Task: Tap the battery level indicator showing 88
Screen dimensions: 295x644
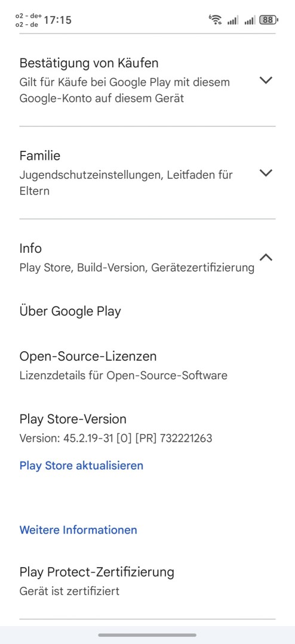Action: (269, 20)
